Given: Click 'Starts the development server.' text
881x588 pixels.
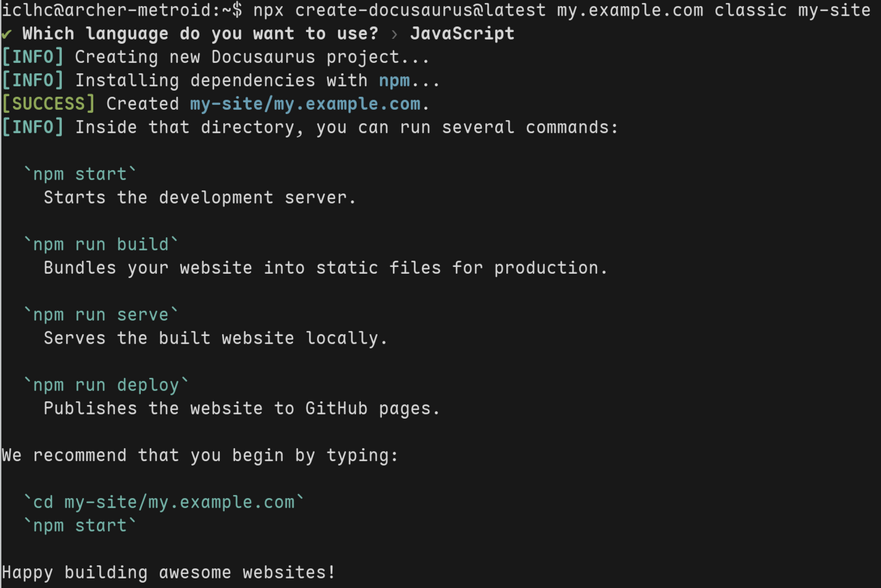Looking at the screenshot, I should coord(200,198).
